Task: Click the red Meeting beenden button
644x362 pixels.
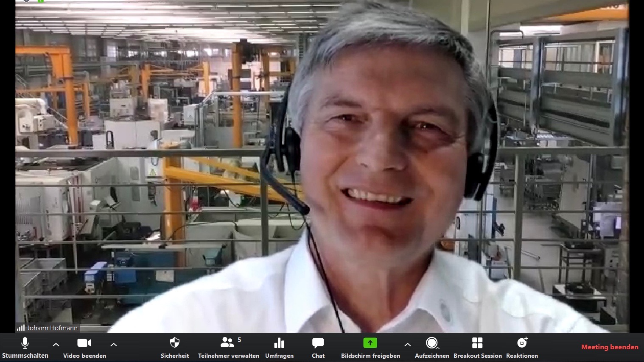Action: point(610,347)
